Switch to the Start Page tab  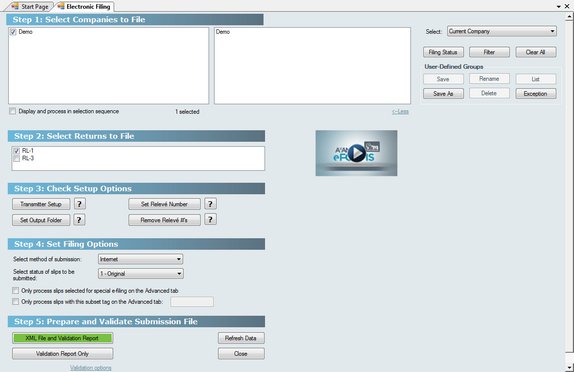coord(31,7)
